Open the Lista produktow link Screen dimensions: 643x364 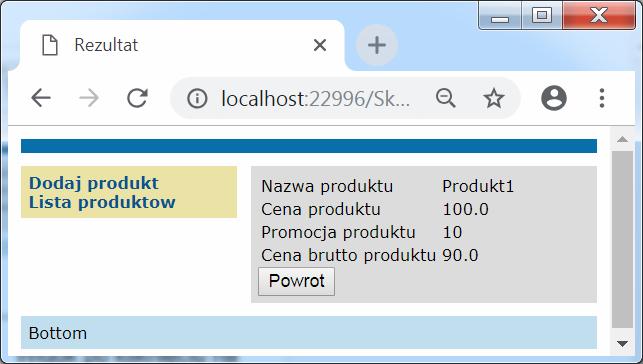pos(102,202)
